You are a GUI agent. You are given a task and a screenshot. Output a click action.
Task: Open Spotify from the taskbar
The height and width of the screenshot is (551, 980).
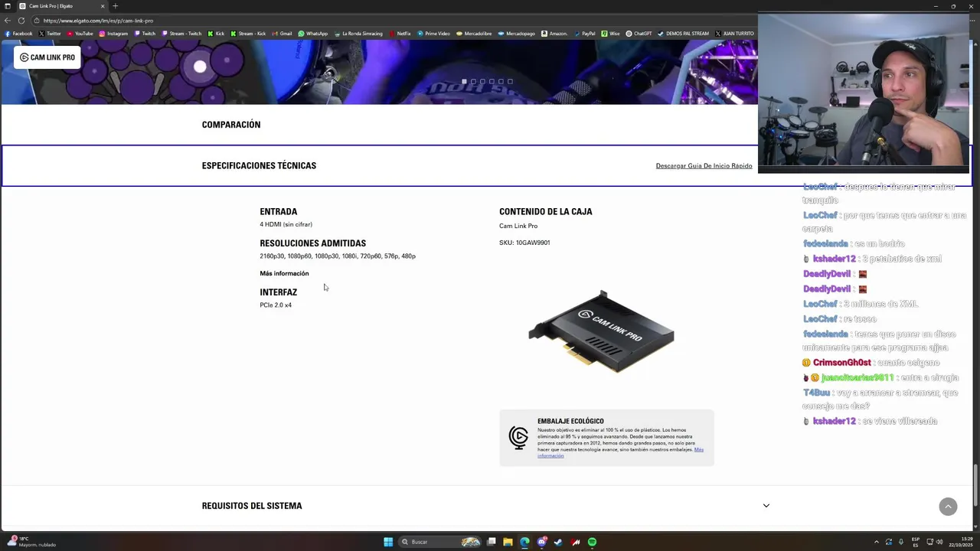pos(592,542)
